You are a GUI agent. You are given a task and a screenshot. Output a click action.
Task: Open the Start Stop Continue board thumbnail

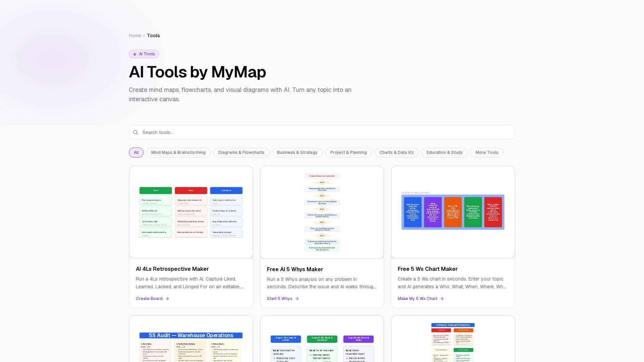(191, 212)
